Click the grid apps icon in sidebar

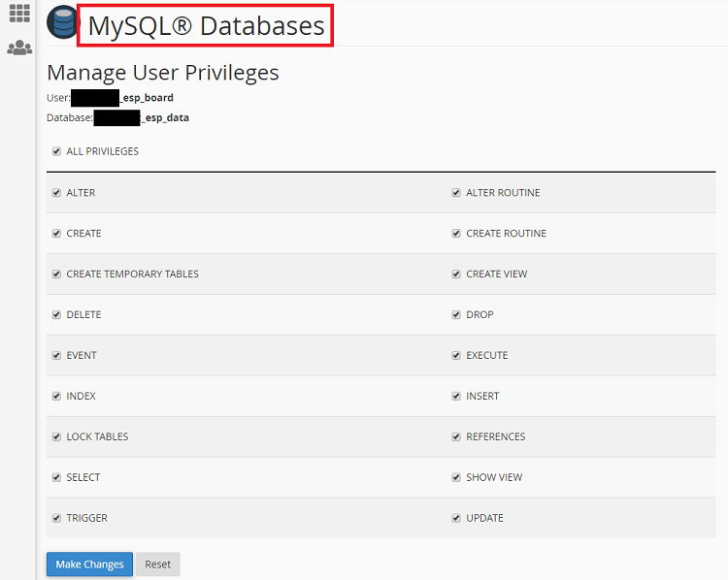[x=18, y=14]
